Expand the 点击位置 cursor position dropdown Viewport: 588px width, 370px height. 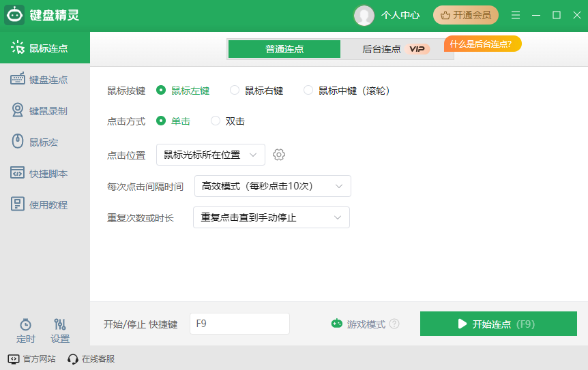[x=210, y=155]
